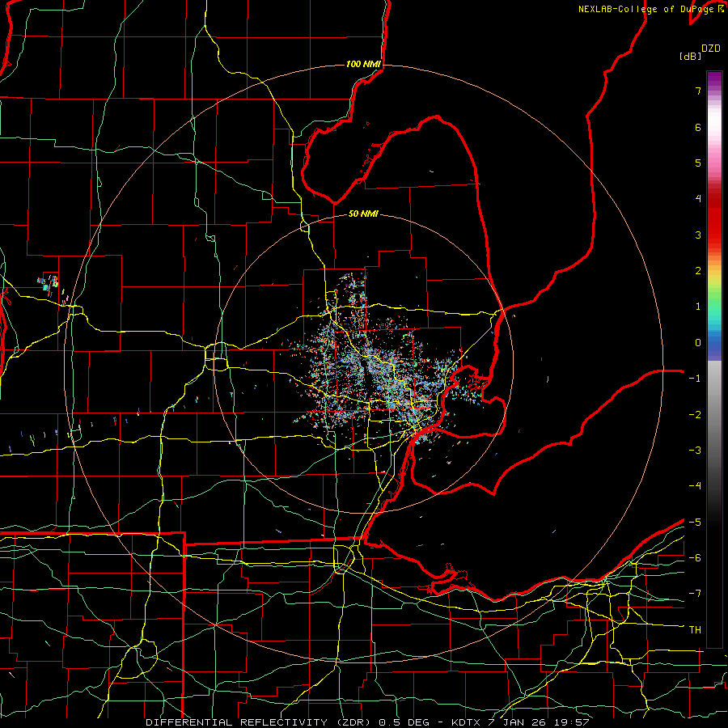Click scale value -4 on the legend
The image size is (728, 728).
pyautogui.click(x=695, y=486)
